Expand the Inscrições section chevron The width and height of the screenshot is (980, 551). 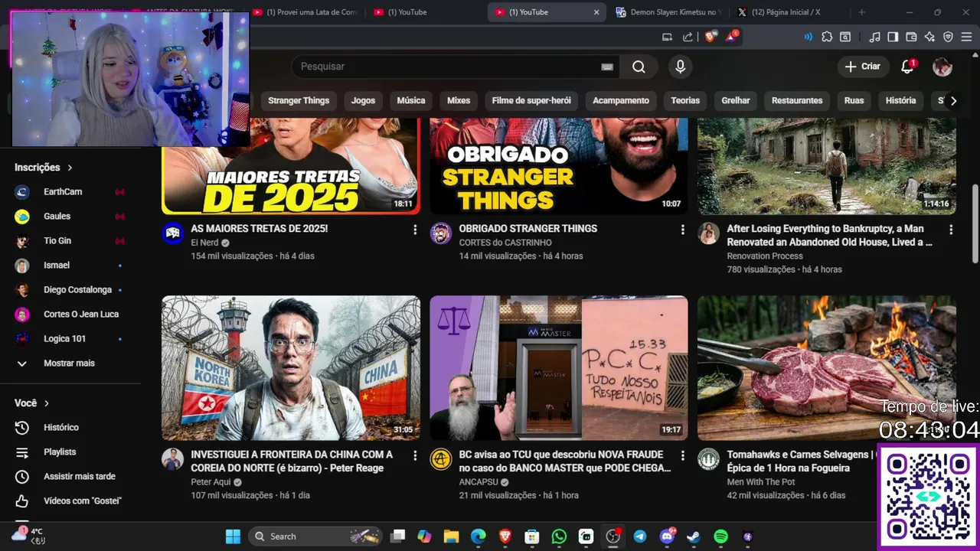click(x=70, y=168)
